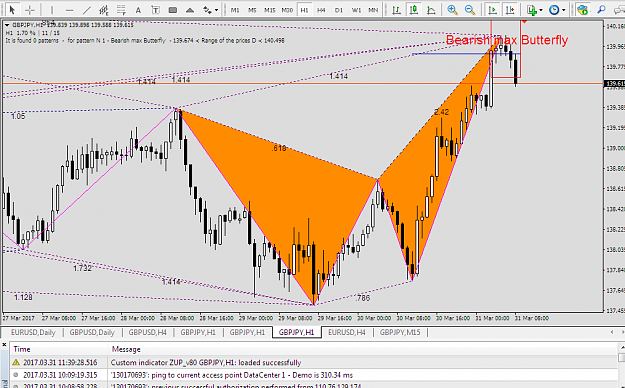Switch to the H4 timeframe

[x=321, y=10]
